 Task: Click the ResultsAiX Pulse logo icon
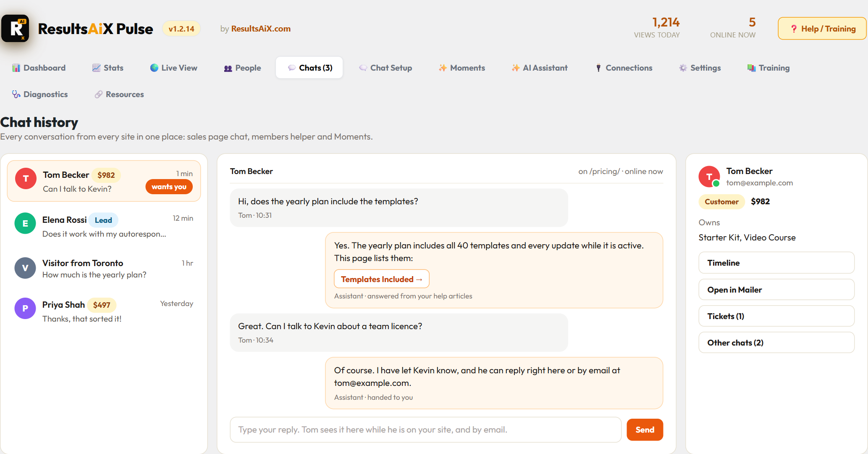click(15, 28)
